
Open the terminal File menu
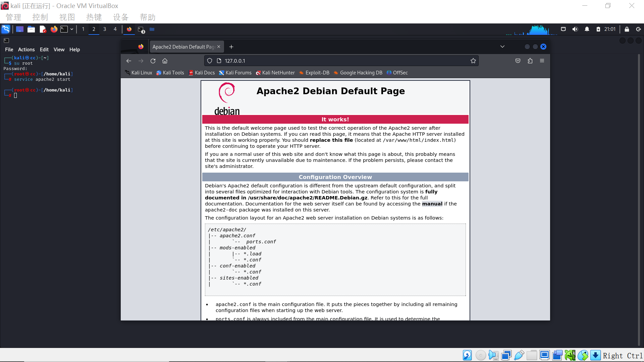9,50
